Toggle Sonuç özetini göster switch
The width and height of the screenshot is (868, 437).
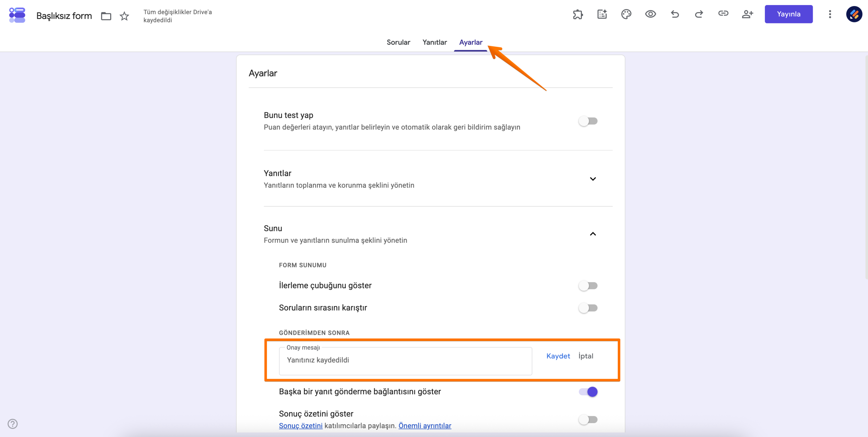click(x=588, y=419)
